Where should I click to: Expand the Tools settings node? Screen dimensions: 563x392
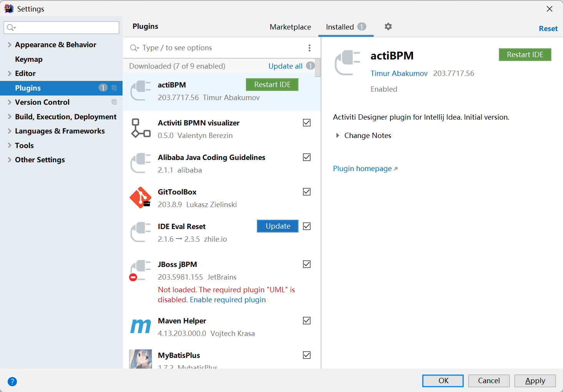tap(10, 145)
